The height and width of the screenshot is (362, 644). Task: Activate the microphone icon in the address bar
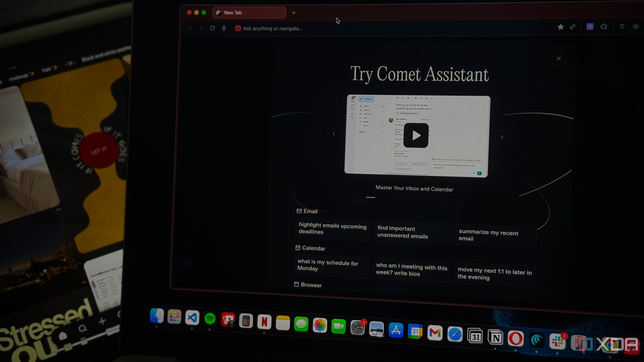[x=224, y=28]
